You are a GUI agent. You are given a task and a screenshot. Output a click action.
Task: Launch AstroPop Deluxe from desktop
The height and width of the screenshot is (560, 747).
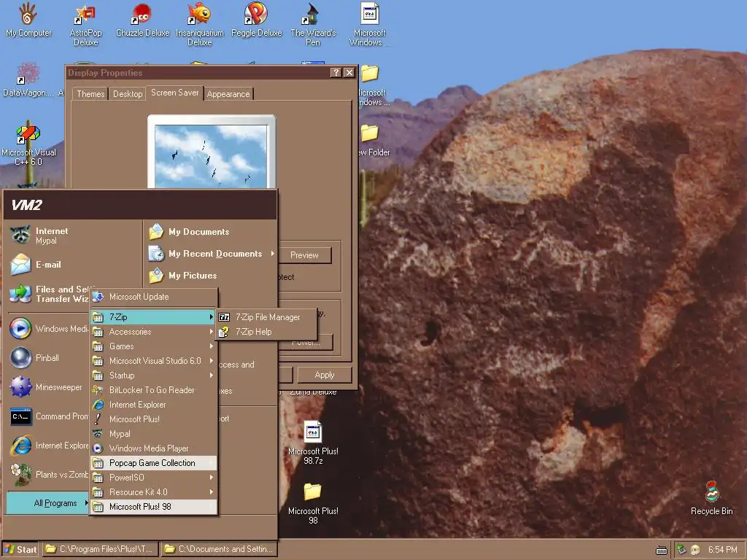click(86, 25)
